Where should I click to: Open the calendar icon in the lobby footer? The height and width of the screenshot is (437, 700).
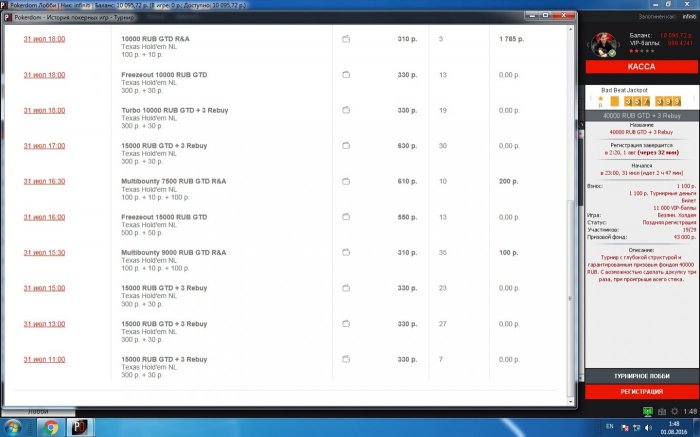point(662,412)
